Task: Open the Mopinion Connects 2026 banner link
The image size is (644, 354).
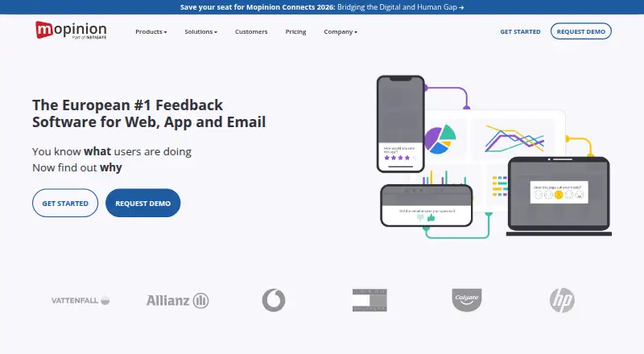Action: tap(322, 7)
